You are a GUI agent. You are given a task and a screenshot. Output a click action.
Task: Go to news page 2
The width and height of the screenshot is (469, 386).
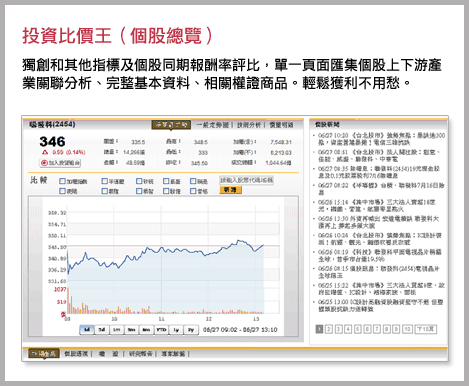pos(329,329)
